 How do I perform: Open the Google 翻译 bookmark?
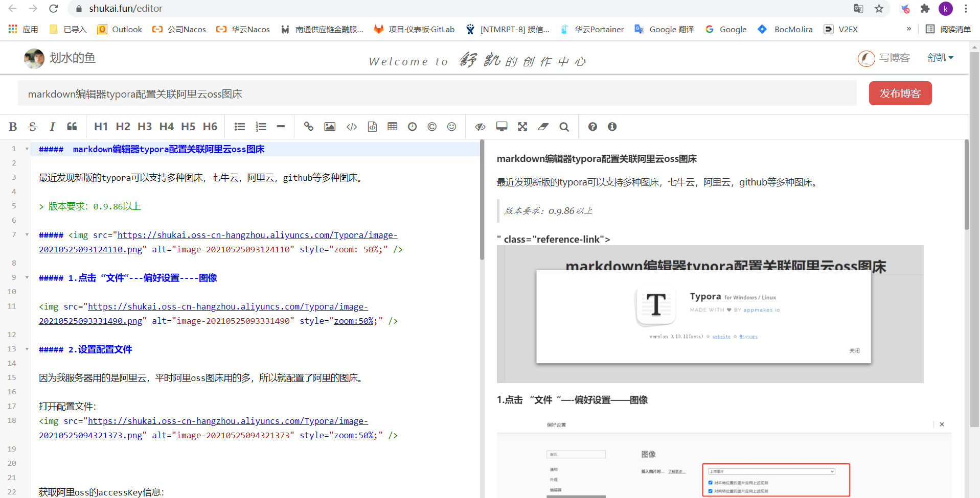[664, 29]
